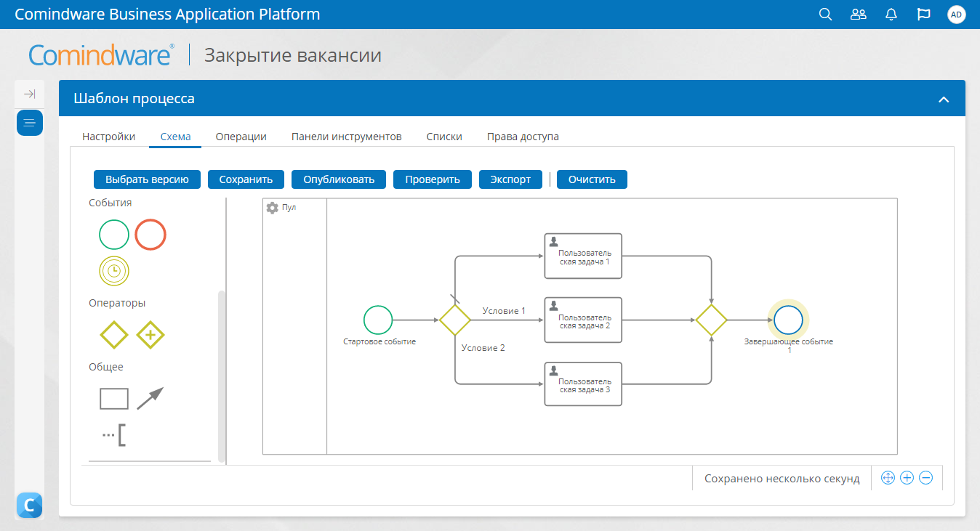Select the exclusive gateway palette diamond
This screenshot has width=980, height=531.
tap(114, 335)
